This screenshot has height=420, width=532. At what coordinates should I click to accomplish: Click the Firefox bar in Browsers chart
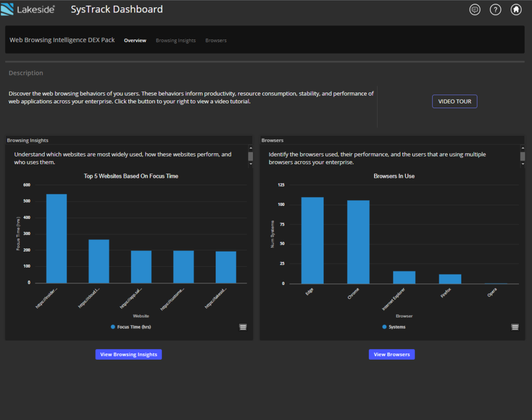(450, 279)
